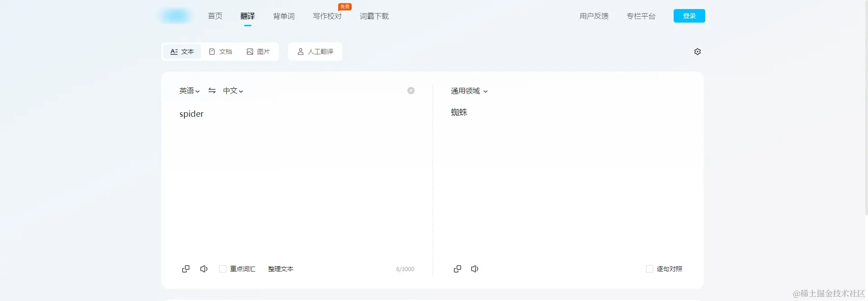
Task: Enable 重点词汇 checkbox
Action: tap(223, 269)
